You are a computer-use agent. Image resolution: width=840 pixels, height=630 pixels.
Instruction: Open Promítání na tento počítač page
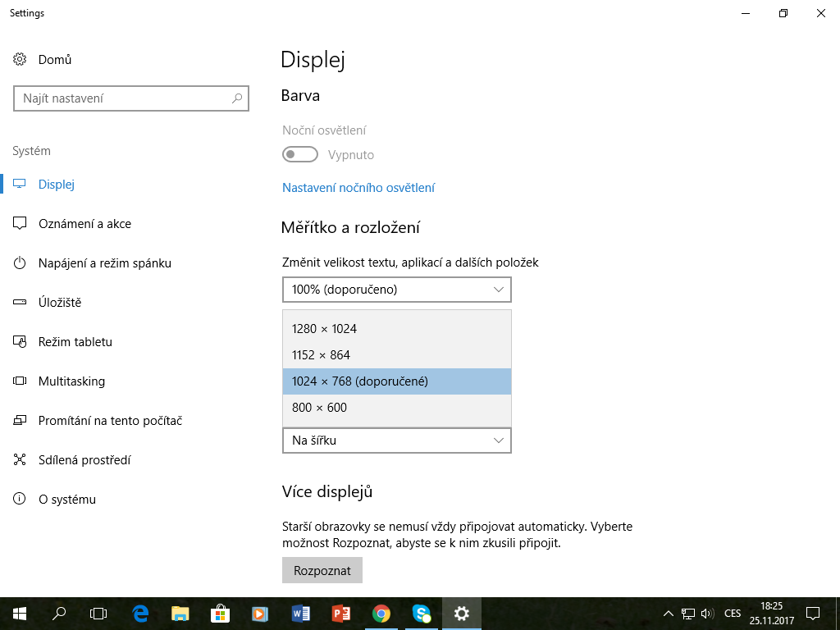coord(111,421)
